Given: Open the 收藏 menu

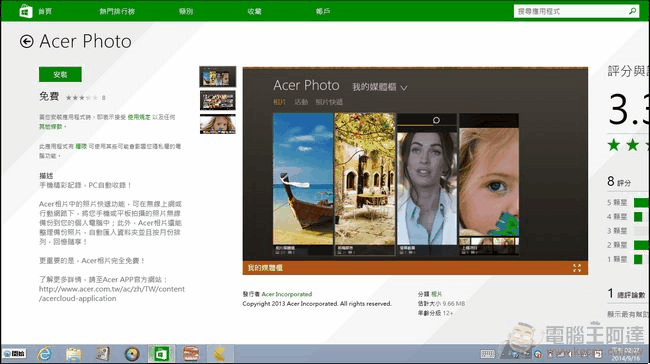Looking at the screenshot, I should pyautogui.click(x=254, y=11).
